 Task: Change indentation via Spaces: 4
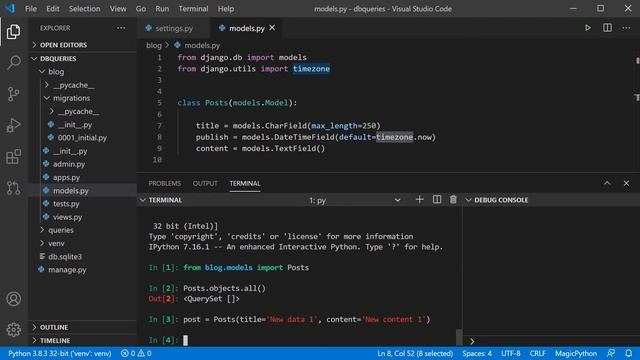477,353
